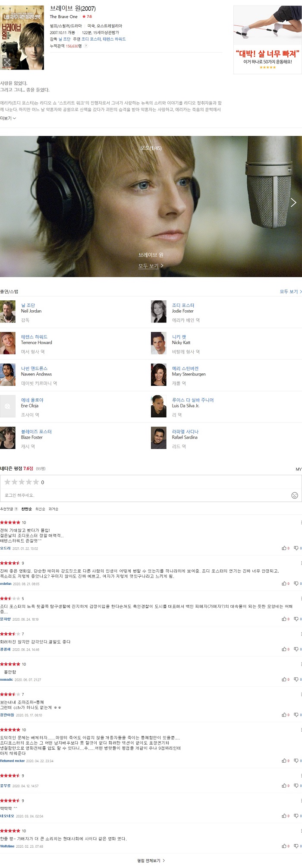The height and width of the screenshot is (868, 302).
Task: Set rating with the star slider
Action: pos(22,482)
